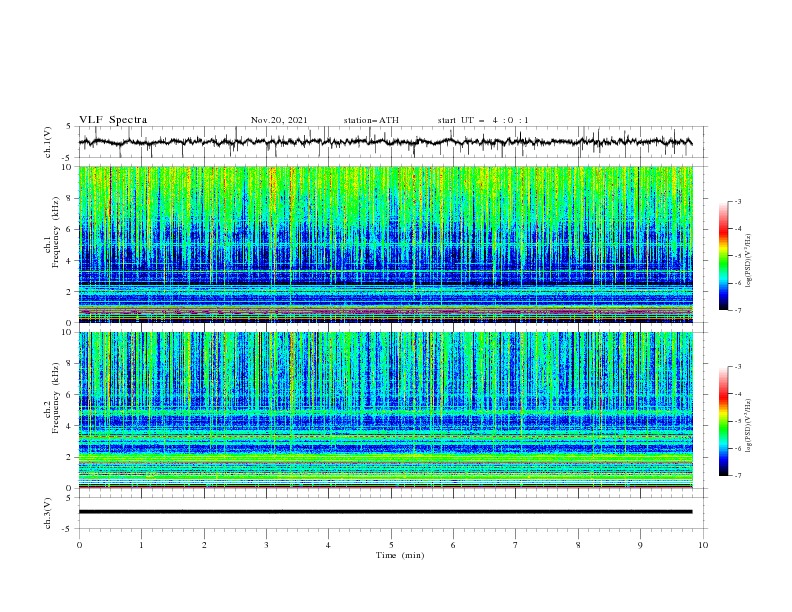Image resolution: width=792 pixels, height=612 pixels.
Task: Click the ch.1 color bar 'log(PSD)(V²/Hz)' label
Action: (x=749, y=261)
